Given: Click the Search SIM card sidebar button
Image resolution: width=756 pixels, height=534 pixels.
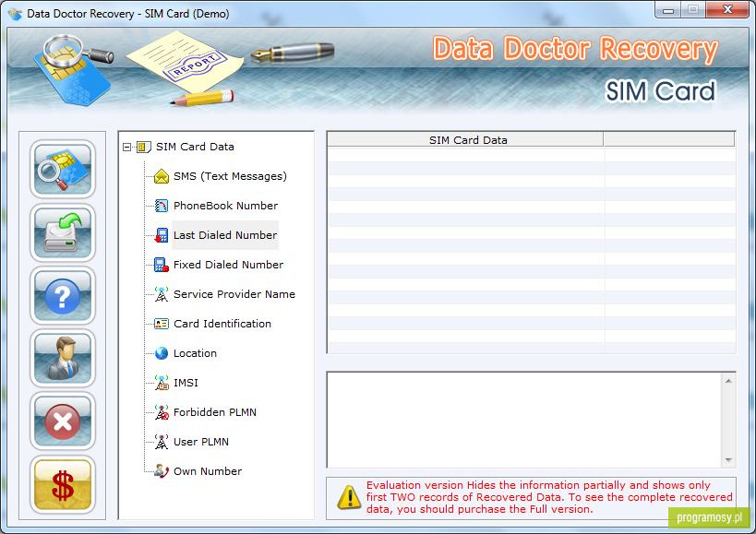Looking at the screenshot, I should coord(63,169).
